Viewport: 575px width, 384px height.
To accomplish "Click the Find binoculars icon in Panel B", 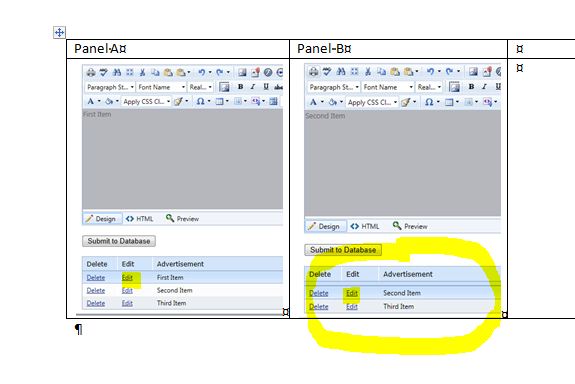I will coord(341,72).
